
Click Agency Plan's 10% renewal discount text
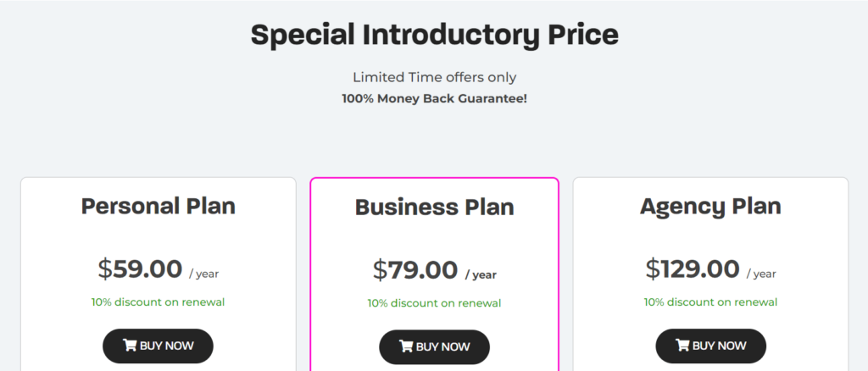(x=711, y=302)
